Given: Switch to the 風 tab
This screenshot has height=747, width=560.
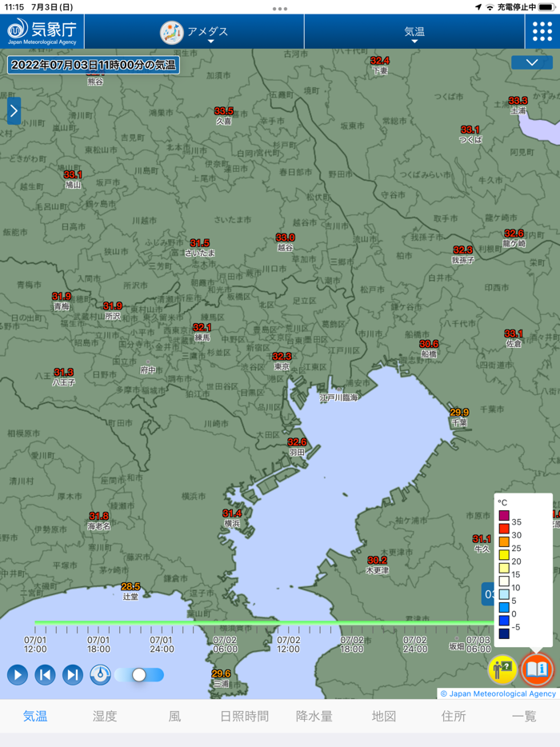Looking at the screenshot, I should pyautogui.click(x=174, y=716).
